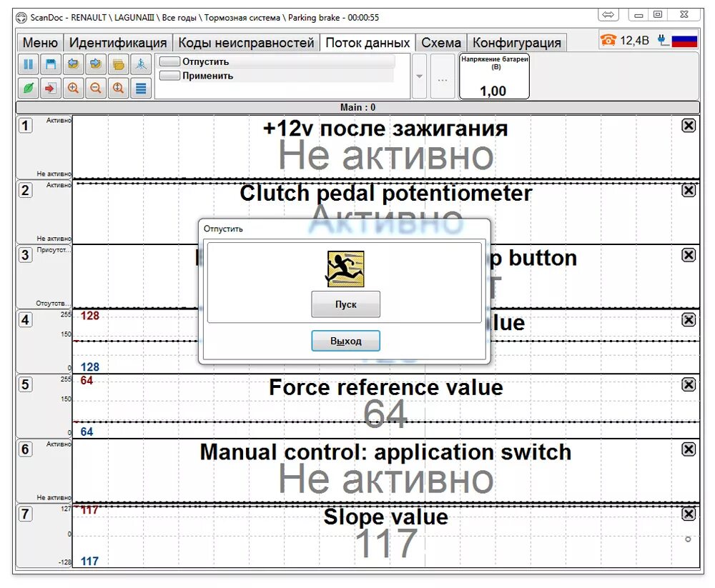Click the 12,4В voltage reading
The image size is (715, 588).
point(634,41)
